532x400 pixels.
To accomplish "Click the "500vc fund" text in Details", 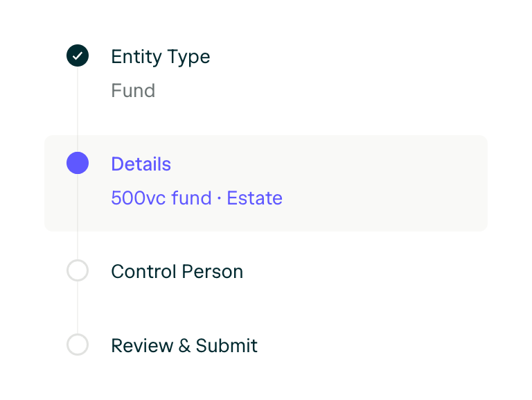I will [x=161, y=198].
